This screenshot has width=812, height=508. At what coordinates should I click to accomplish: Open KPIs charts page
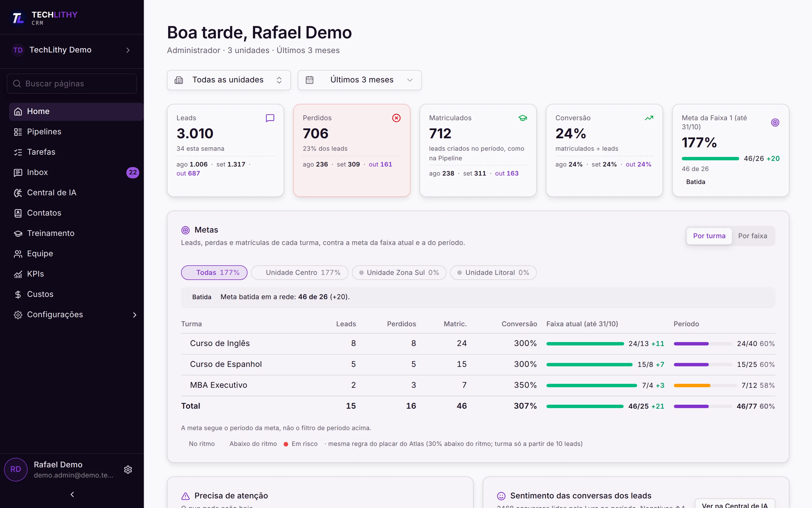point(76,274)
